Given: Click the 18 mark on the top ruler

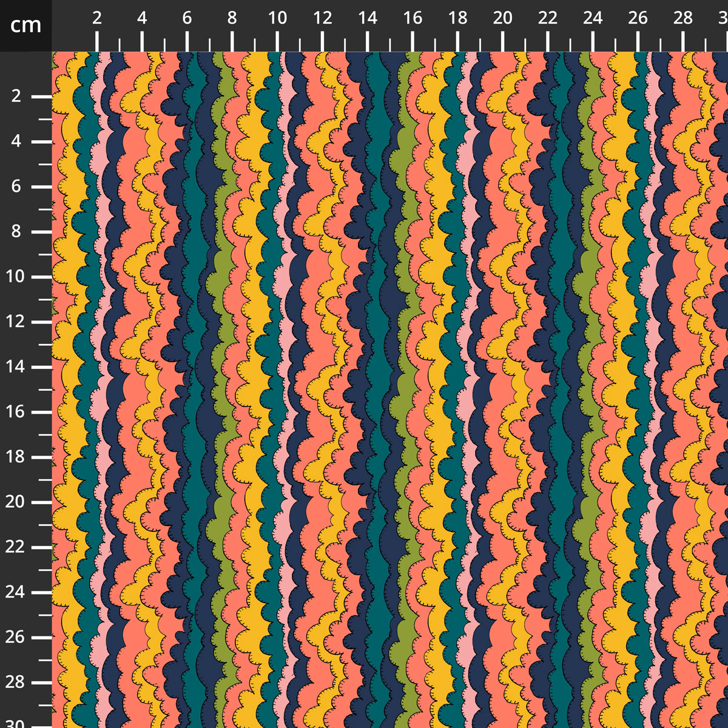Looking at the screenshot, I should 457,18.
